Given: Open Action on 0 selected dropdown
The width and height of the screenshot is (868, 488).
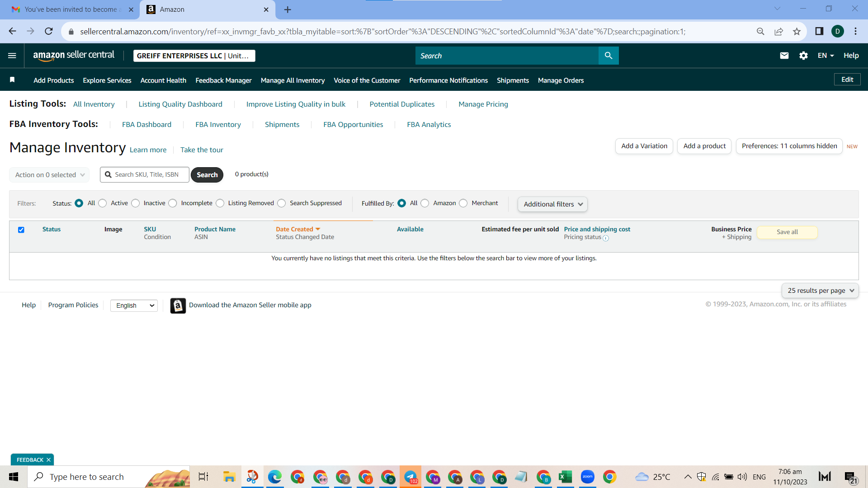Looking at the screenshot, I should (49, 175).
